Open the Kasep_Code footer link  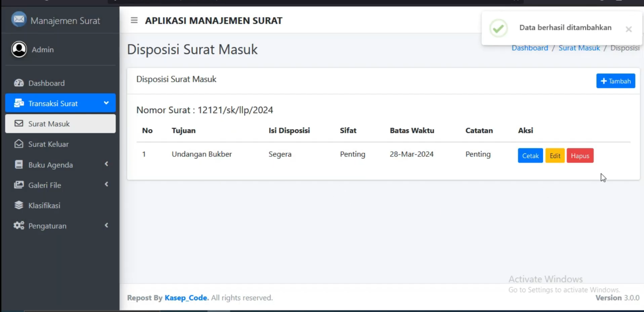point(187,298)
